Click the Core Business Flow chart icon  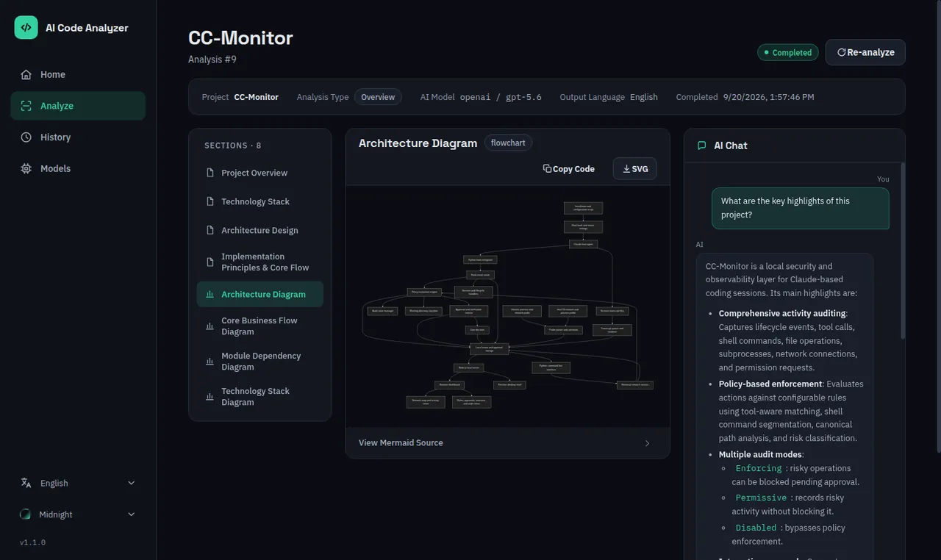pos(210,326)
